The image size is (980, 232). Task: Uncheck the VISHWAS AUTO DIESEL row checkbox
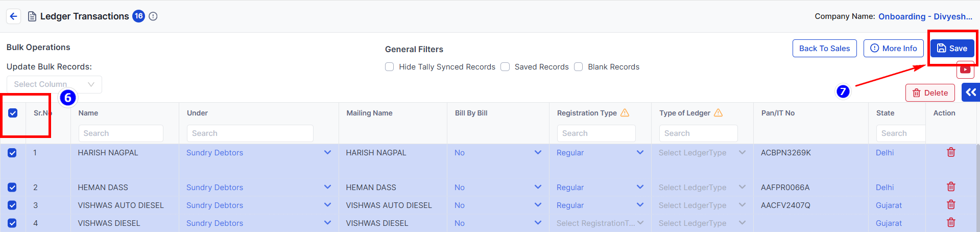click(12, 205)
